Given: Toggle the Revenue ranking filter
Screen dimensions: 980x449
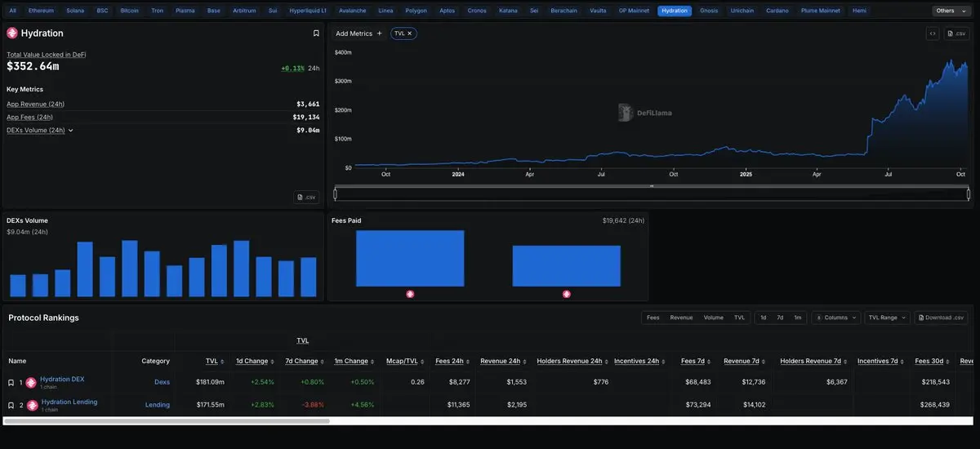Looking at the screenshot, I should (681, 318).
